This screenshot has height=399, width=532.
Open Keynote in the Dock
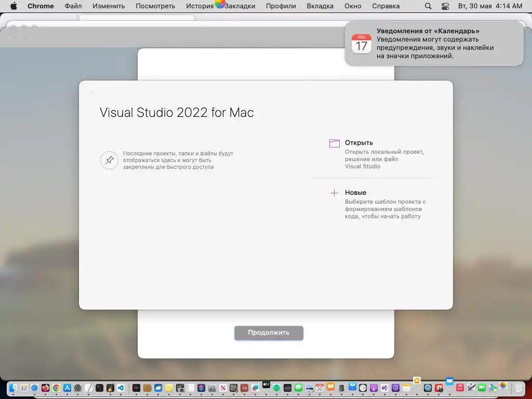[x=353, y=387]
